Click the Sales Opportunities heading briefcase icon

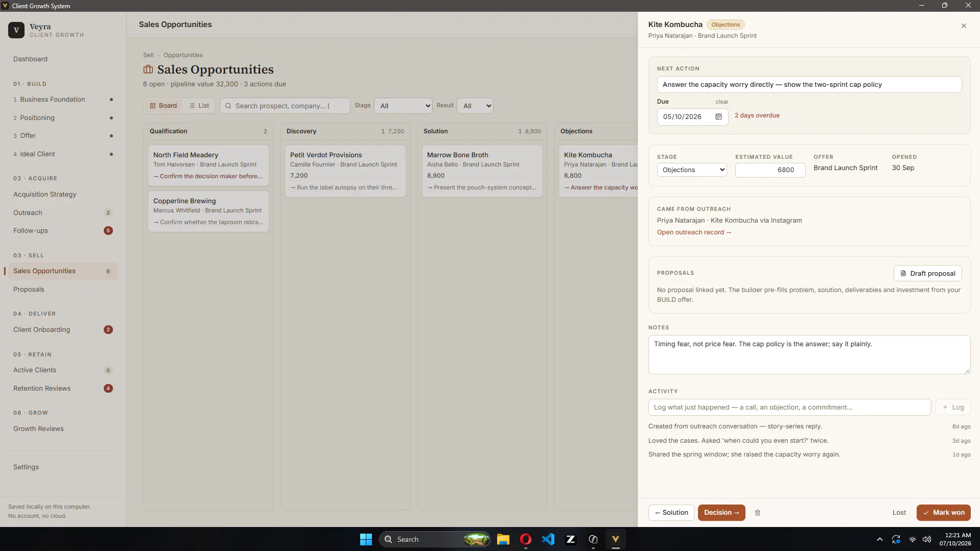pyautogui.click(x=148, y=69)
